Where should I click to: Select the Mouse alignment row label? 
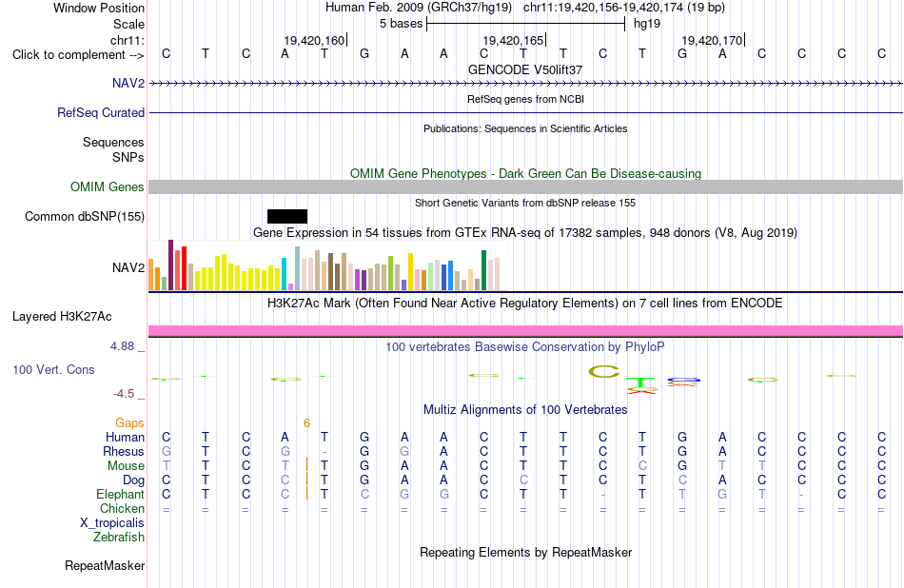[x=126, y=466]
